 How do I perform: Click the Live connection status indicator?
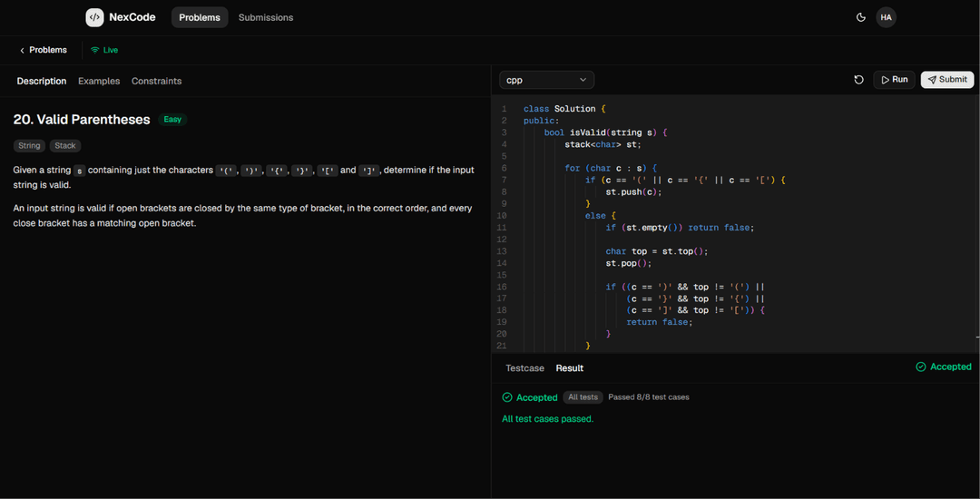(104, 50)
